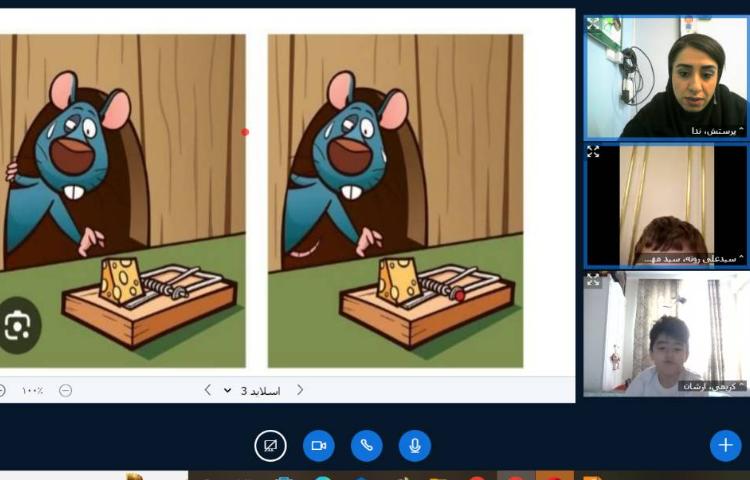The image size is (750, 480).
Task: Toggle the webcam video button
Action: tap(319, 446)
